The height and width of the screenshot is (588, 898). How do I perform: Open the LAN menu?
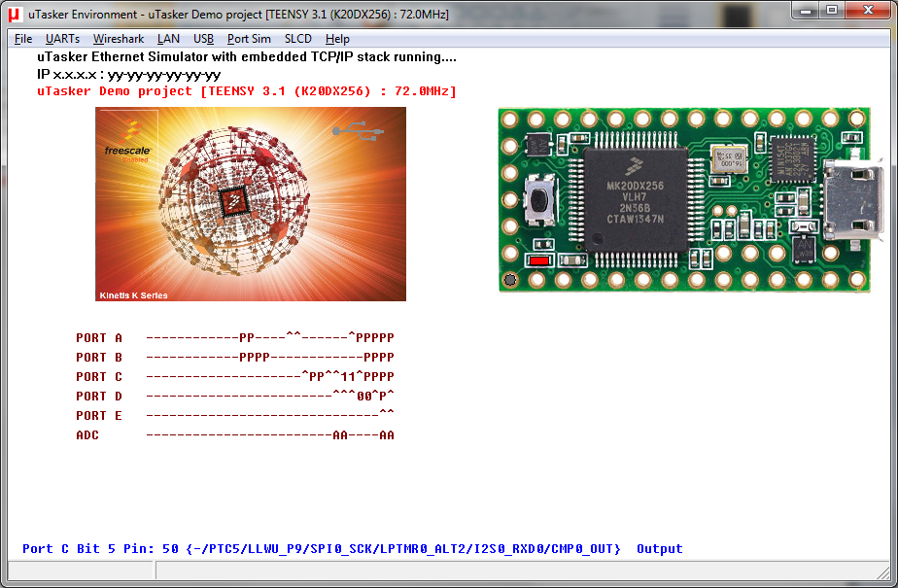click(168, 39)
